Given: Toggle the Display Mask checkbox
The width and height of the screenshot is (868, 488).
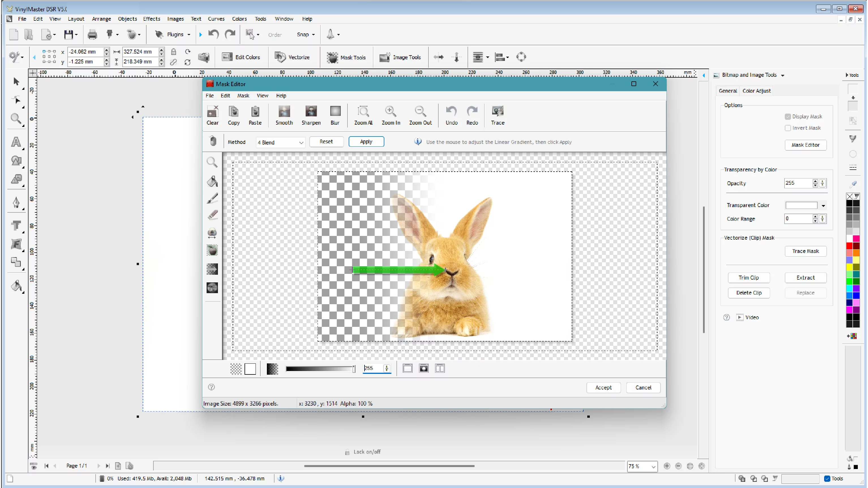Looking at the screenshot, I should pos(787,116).
